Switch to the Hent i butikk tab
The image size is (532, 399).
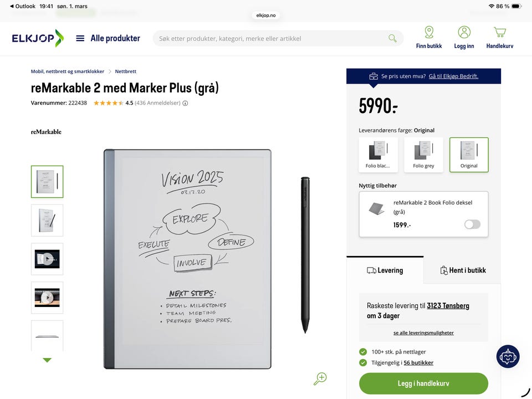point(463,270)
